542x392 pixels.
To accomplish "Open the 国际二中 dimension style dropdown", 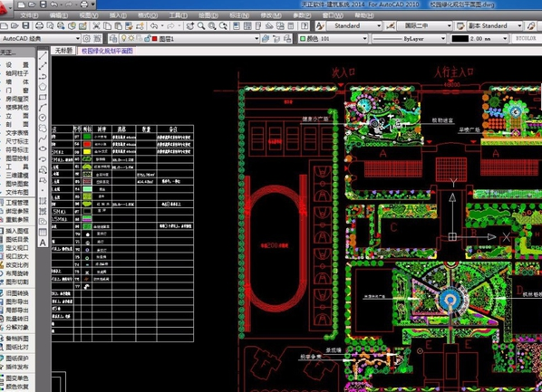I will (449, 26).
